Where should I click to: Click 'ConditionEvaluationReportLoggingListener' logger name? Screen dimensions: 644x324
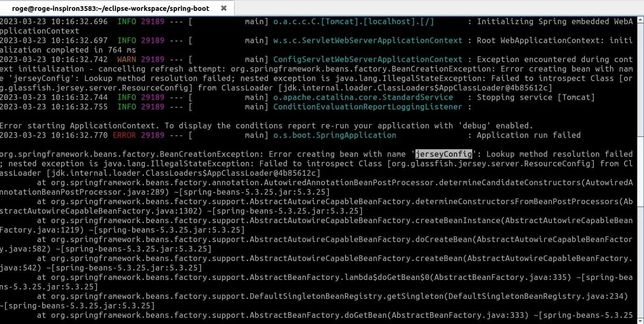[368, 107]
